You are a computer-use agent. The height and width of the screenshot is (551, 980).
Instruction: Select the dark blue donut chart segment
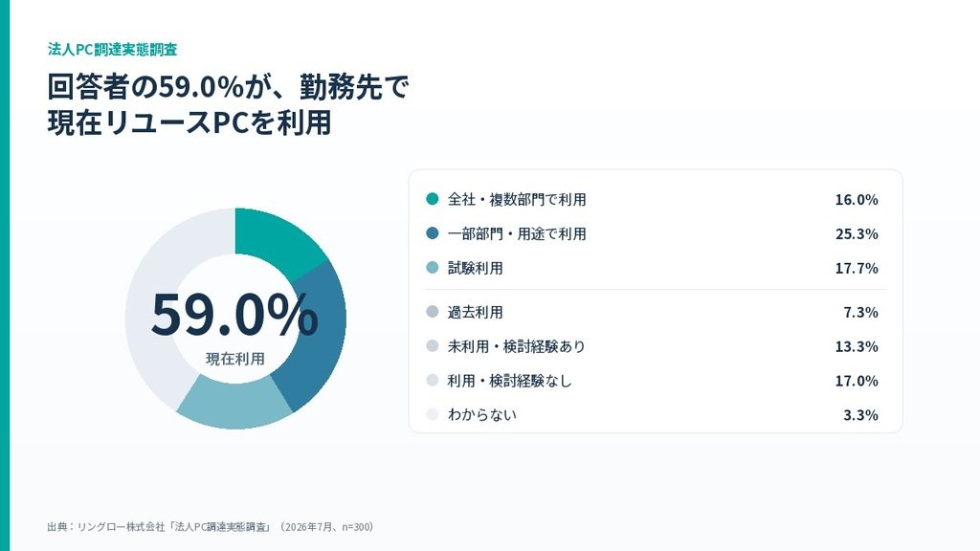point(318,338)
